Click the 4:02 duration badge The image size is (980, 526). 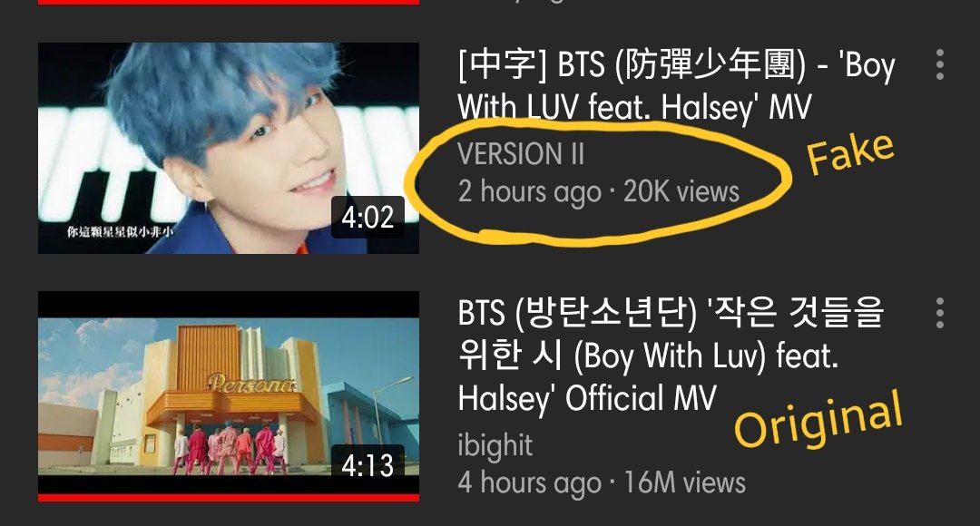367,217
